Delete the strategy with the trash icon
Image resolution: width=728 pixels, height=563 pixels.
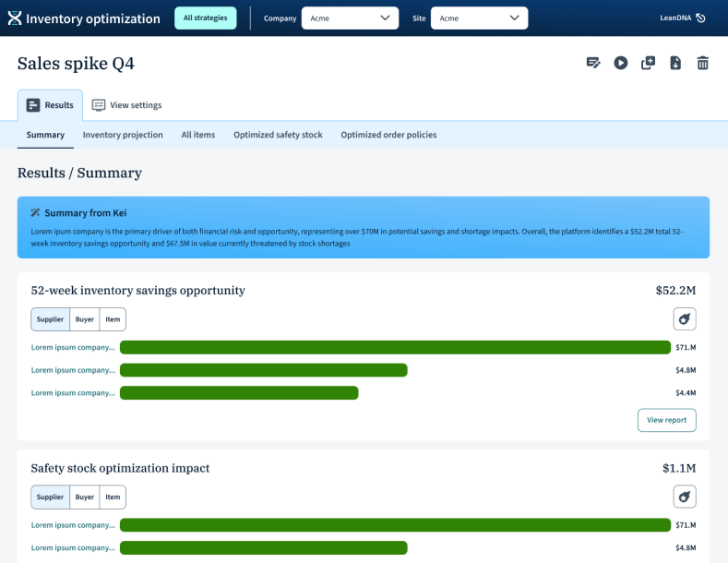pyautogui.click(x=703, y=63)
